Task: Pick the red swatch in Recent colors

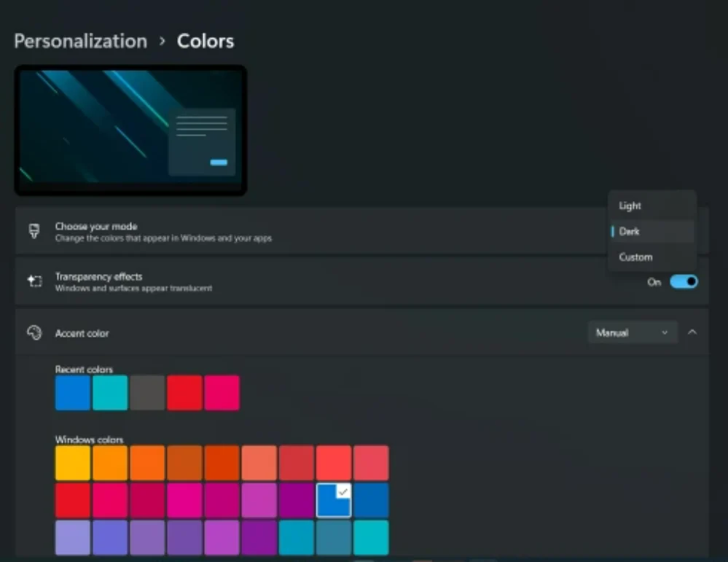Action: [185, 393]
